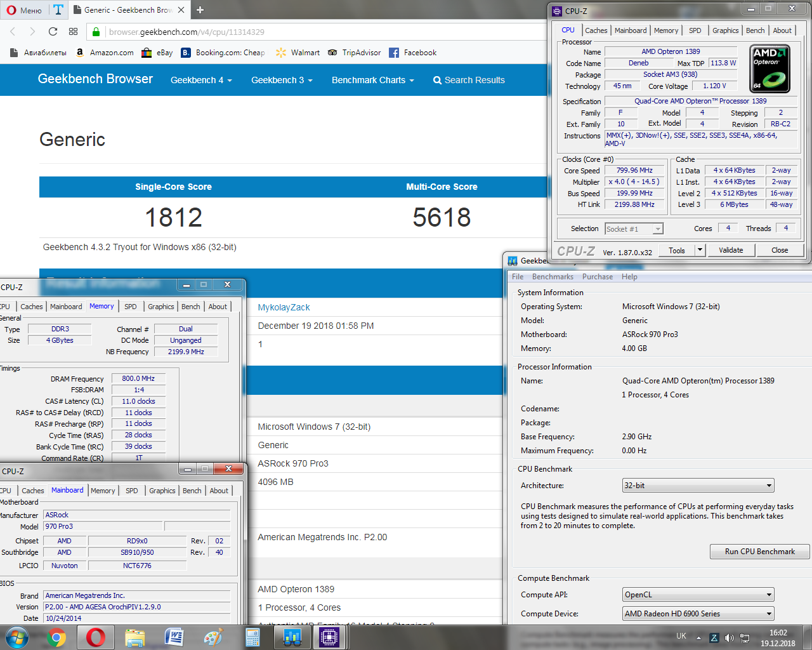812x650 pixels.
Task: Click the browser address bar URL
Action: point(187,32)
